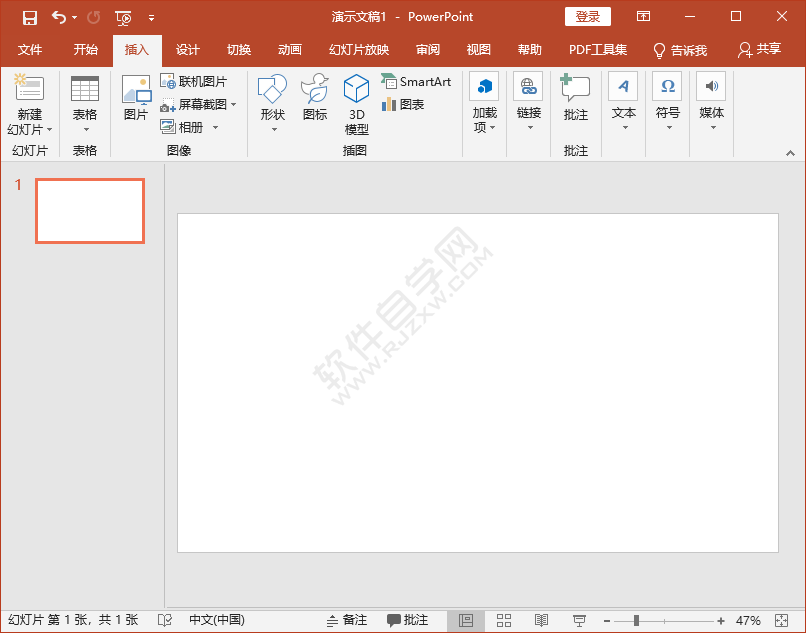This screenshot has height=633, width=806.
Task: Switch to the 设计 ribbon tab
Action: [187, 49]
